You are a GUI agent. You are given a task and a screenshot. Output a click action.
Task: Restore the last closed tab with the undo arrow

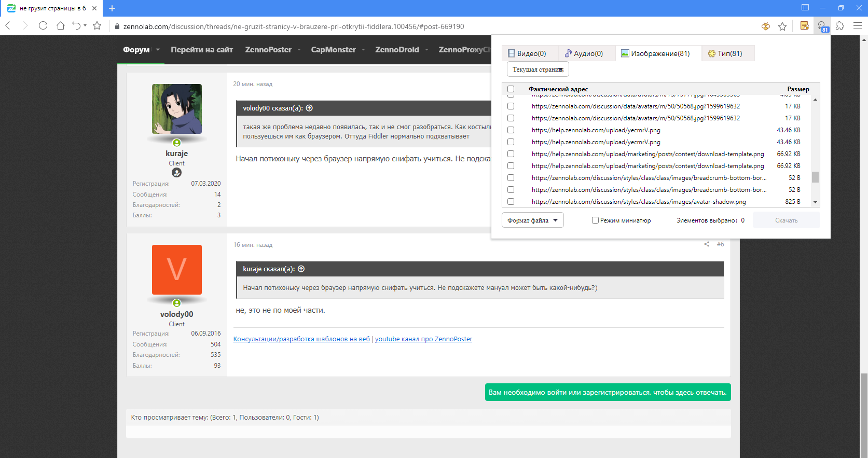76,25
